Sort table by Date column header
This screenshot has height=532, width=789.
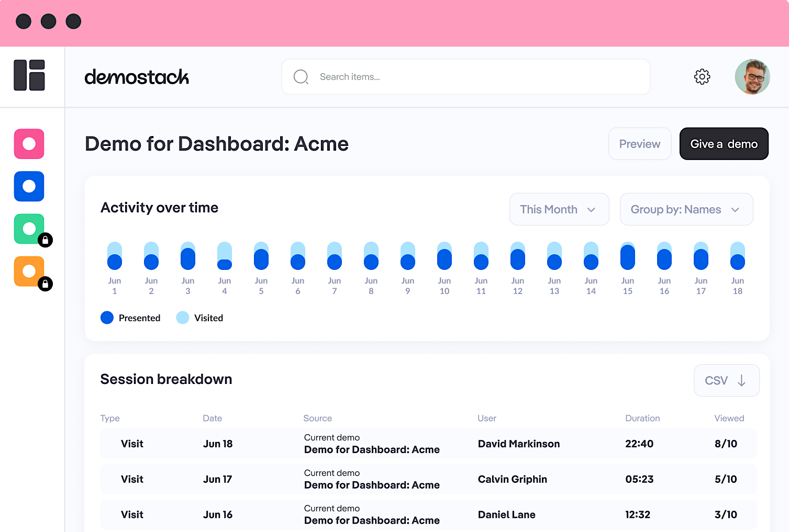click(213, 418)
